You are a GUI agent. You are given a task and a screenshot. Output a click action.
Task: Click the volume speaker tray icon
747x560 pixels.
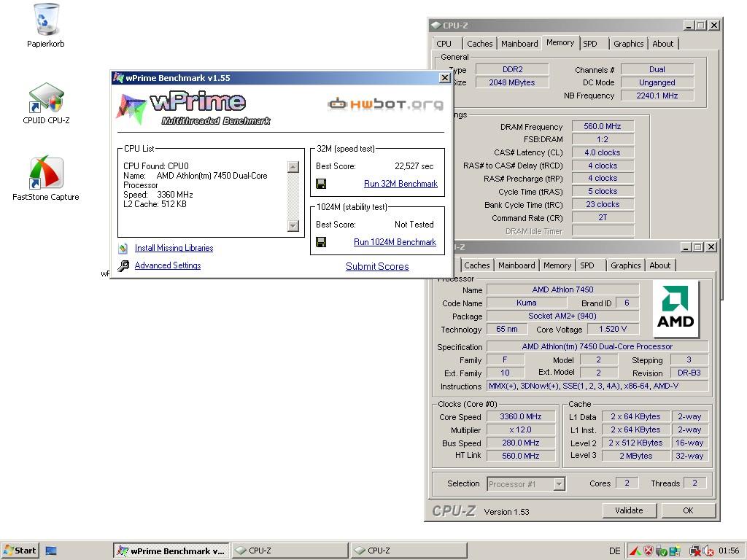coord(708,551)
